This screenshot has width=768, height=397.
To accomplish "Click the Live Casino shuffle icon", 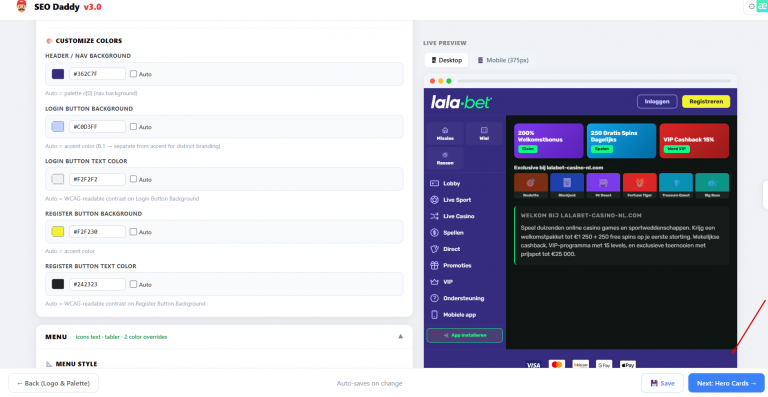I will click(x=434, y=216).
